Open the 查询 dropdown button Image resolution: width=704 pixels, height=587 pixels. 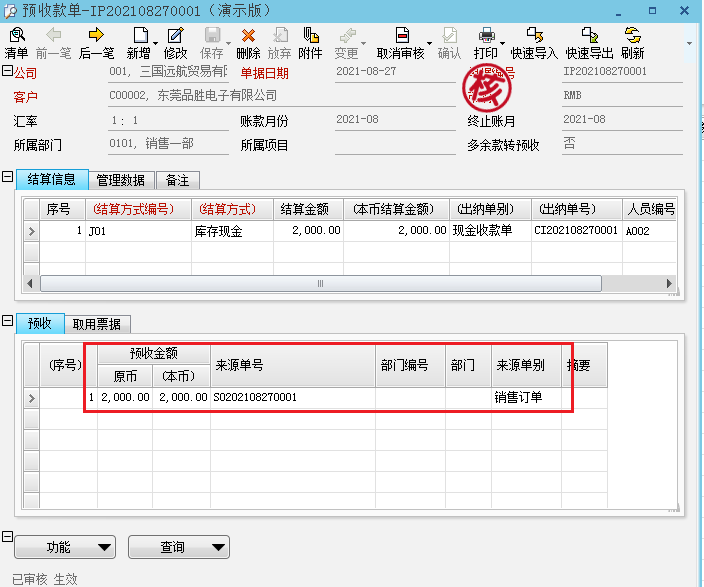click(x=179, y=547)
